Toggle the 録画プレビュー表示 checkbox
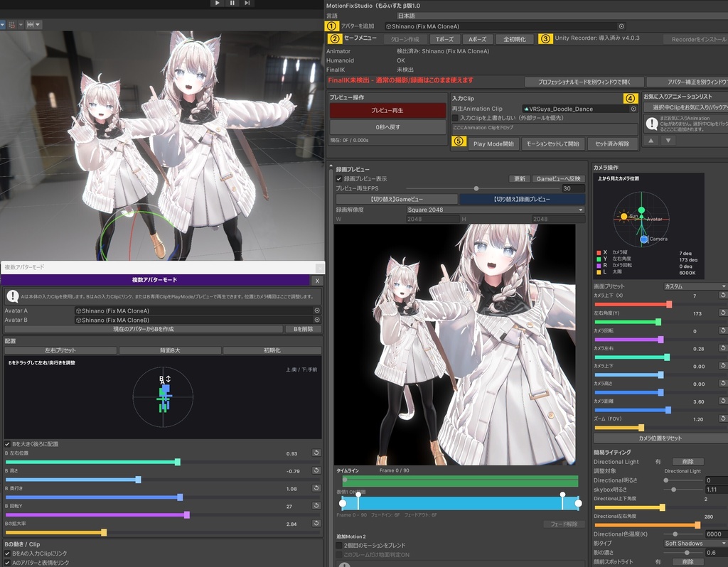728x567 pixels. tap(339, 178)
